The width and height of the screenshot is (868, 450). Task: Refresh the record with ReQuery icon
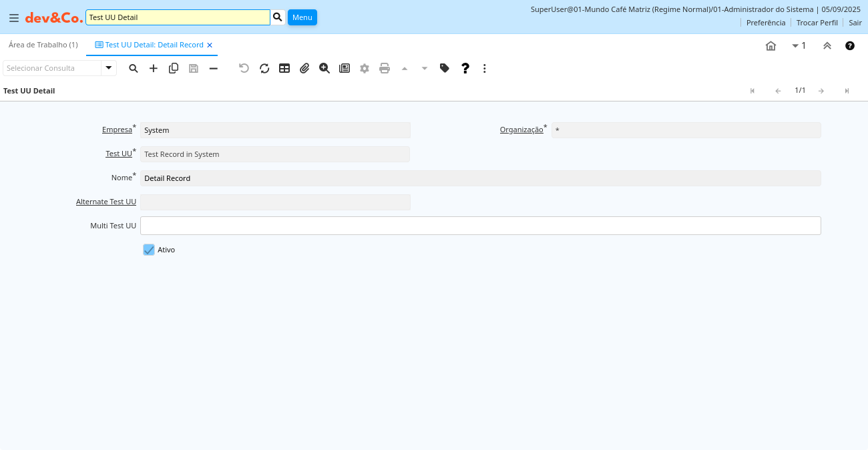tap(264, 68)
